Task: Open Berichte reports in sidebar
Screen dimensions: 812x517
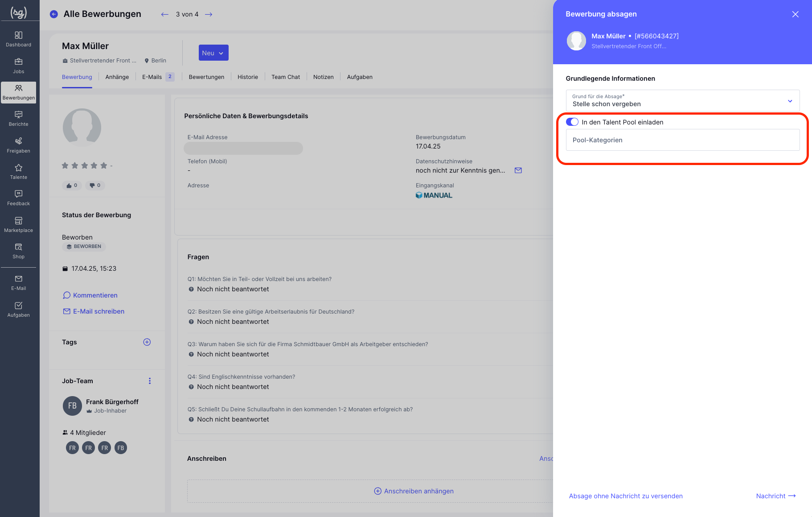Action: click(x=18, y=119)
